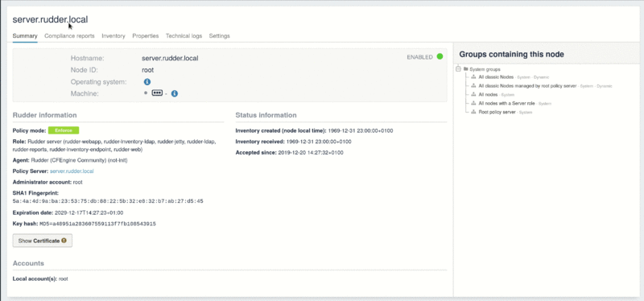The image size is (644, 301).
Task: Click the Machine row info icon
Action: pos(174,93)
